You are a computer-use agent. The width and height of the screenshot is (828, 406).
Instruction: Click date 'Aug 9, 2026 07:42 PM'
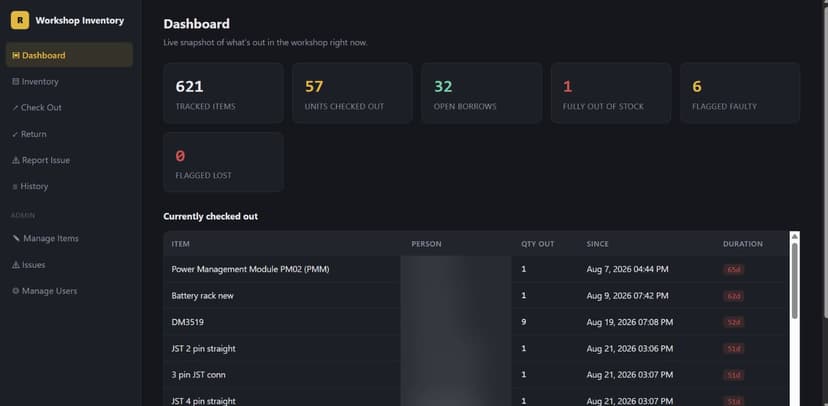627,296
